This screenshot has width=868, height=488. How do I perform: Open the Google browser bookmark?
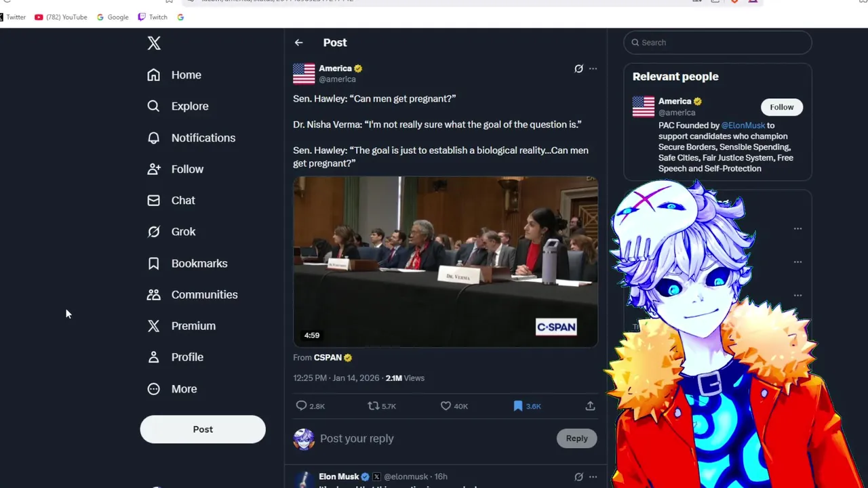[x=113, y=17]
